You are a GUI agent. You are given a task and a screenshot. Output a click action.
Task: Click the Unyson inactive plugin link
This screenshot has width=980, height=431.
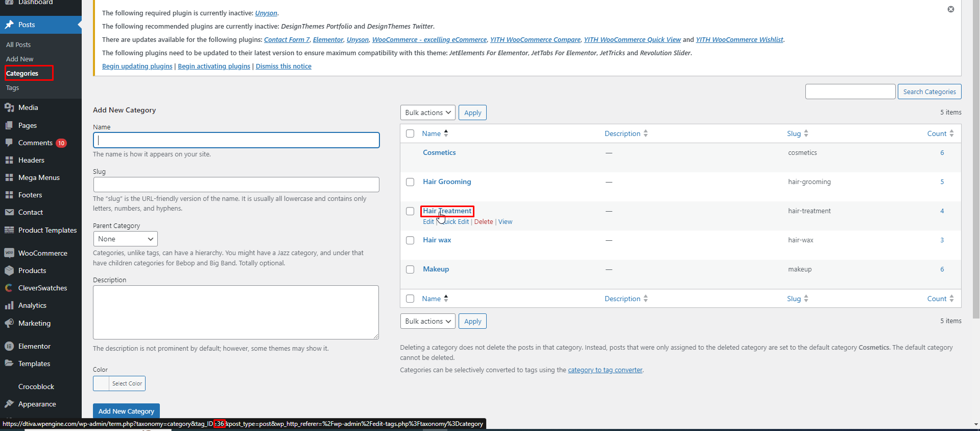[x=266, y=13]
